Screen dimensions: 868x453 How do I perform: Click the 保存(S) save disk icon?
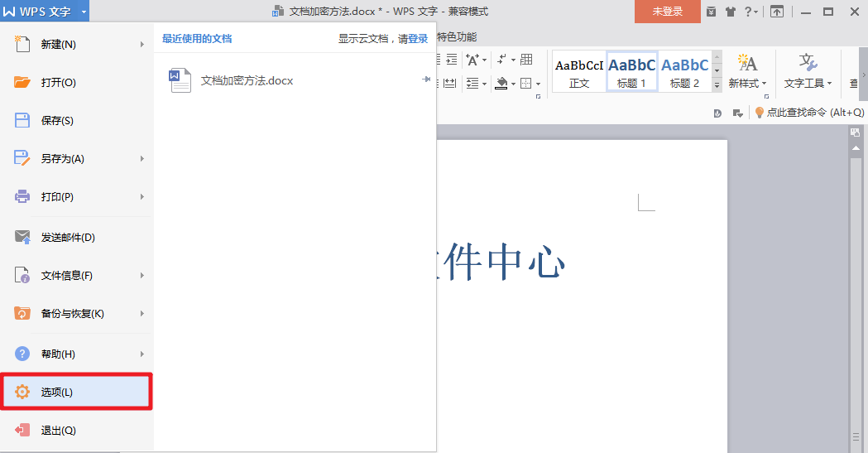(x=22, y=120)
